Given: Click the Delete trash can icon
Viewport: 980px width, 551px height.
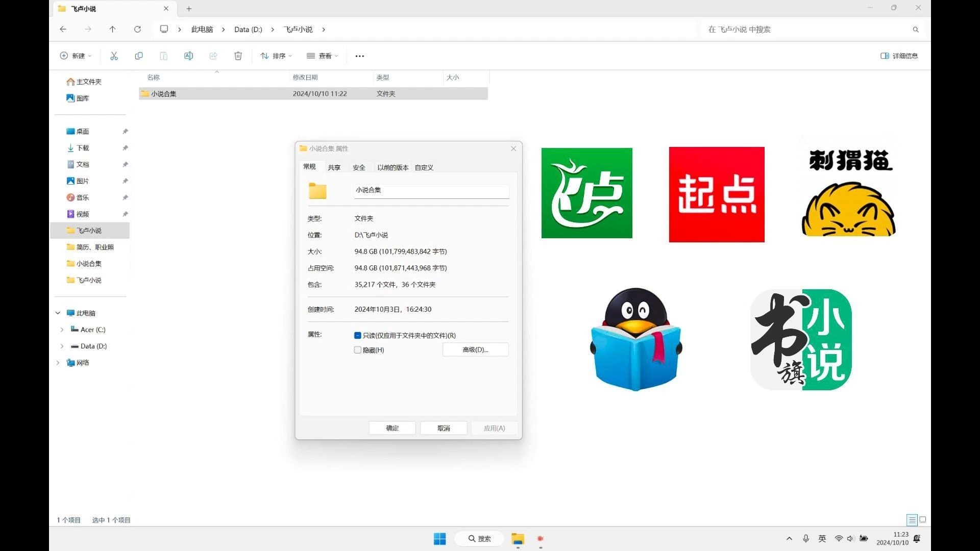Looking at the screenshot, I should pos(238,56).
